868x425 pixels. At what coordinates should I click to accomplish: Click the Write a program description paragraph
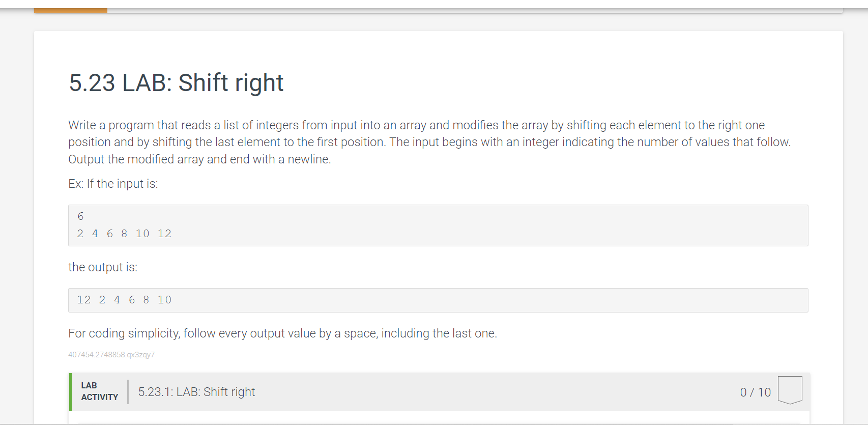coord(429,142)
